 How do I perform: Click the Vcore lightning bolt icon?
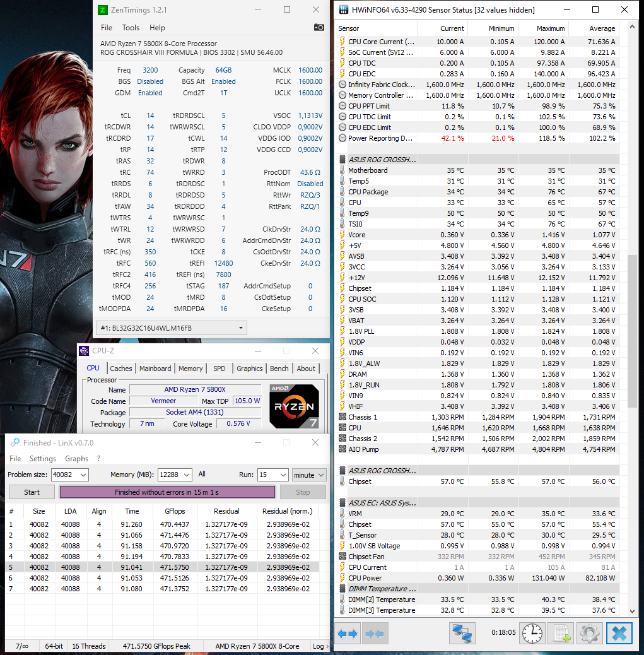tap(342, 235)
